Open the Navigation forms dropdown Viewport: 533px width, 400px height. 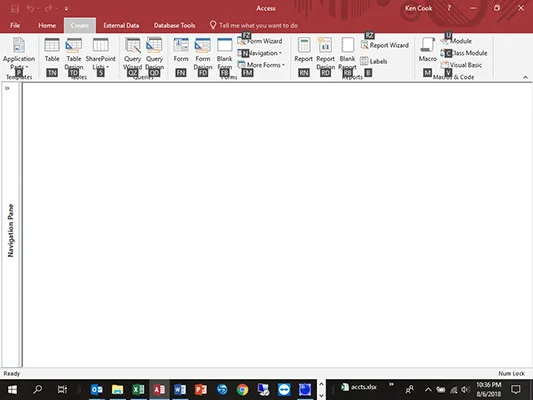click(x=260, y=53)
